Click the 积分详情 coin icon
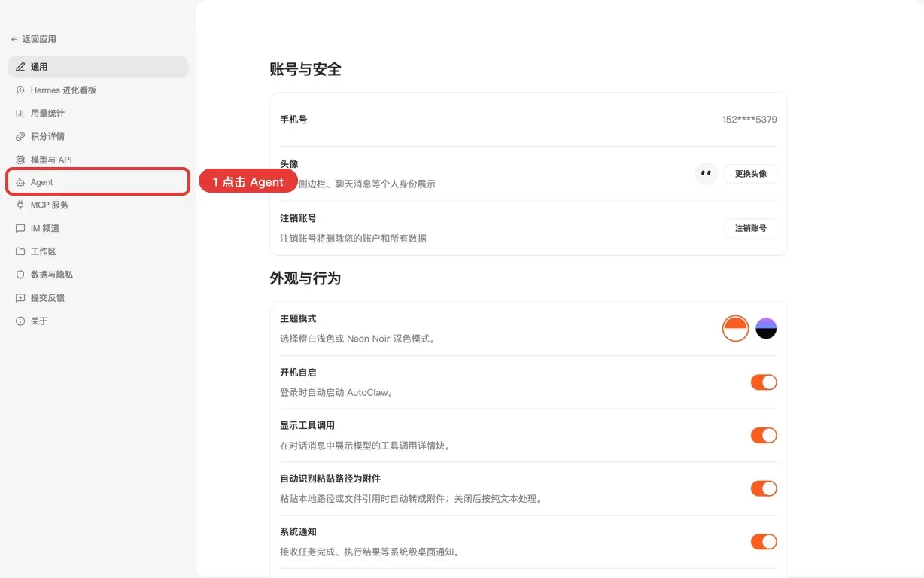Image resolution: width=924 pixels, height=578 pixels. 20,136
